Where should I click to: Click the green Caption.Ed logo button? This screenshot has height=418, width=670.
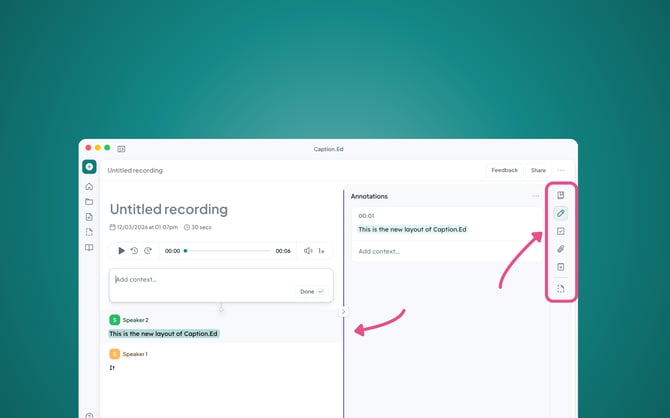coord(89,167)
